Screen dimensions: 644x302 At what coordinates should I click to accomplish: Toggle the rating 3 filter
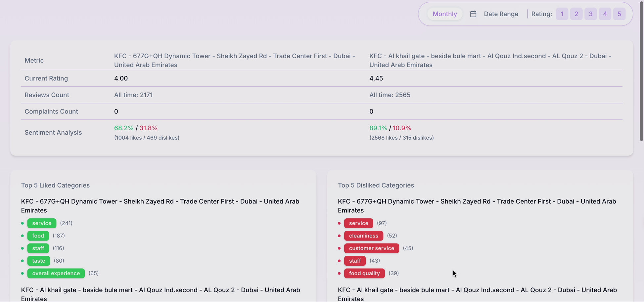point(590,14)
